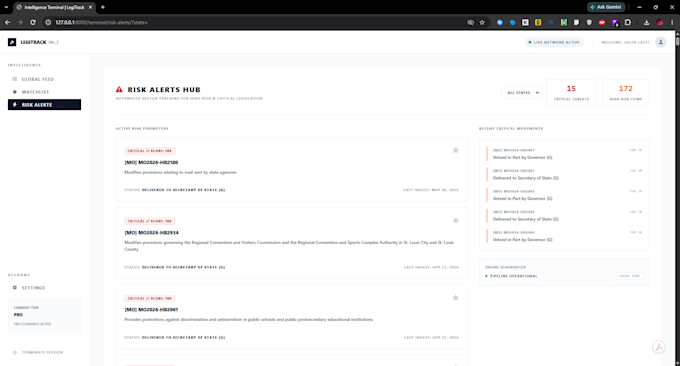The height and width of the screenshot is (366, 680).
Task: Open bill title [MO] MO2026-HB2934
Action: (151, 232)
